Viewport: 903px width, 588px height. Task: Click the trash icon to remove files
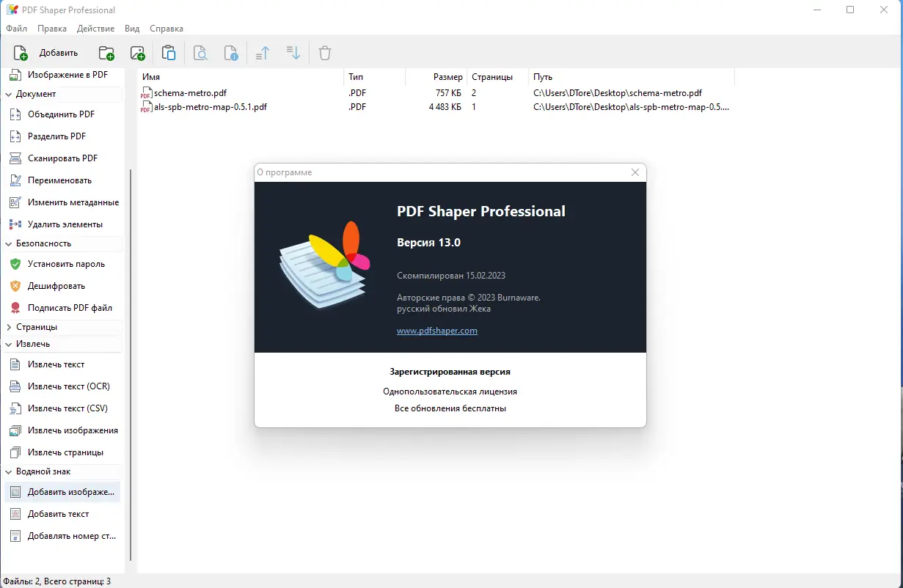(324, 52)
